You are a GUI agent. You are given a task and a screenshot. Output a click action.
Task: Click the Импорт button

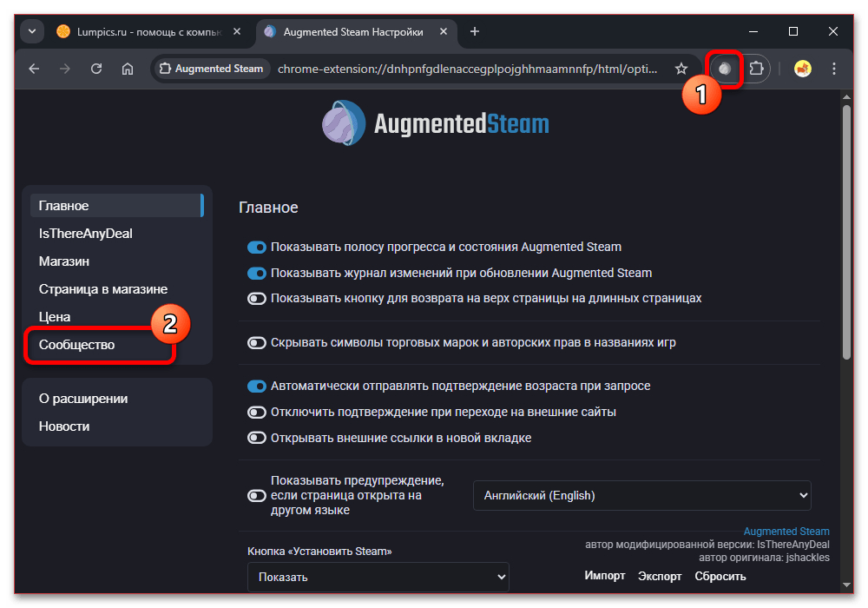tap(604, 576)
